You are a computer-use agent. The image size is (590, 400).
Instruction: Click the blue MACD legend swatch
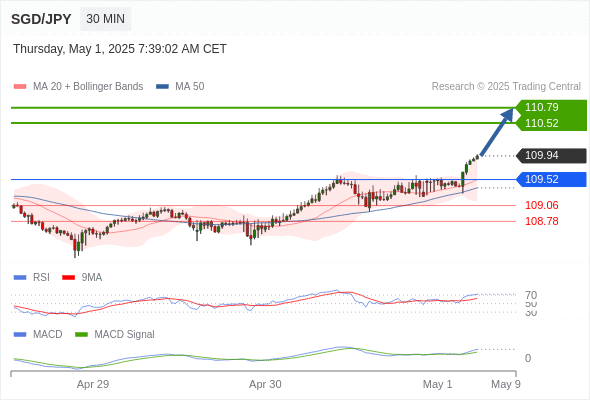coord(20,335)
